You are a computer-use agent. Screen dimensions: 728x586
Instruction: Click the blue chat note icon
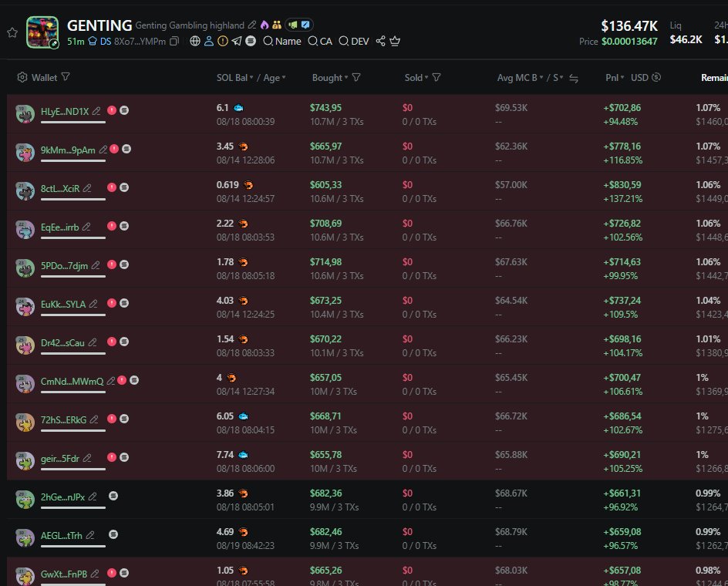tap(305, 25)
